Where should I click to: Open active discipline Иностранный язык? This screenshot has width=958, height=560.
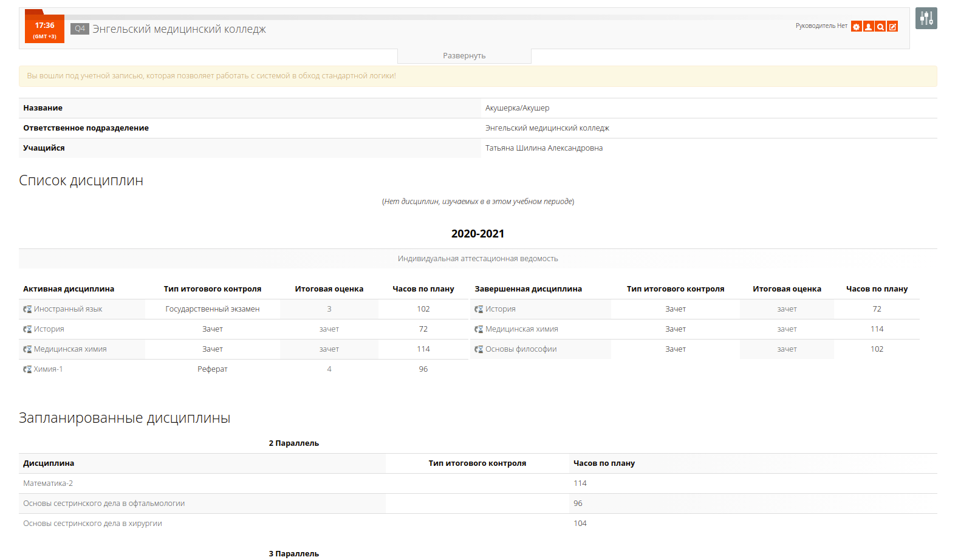click(x=68, y=309)
